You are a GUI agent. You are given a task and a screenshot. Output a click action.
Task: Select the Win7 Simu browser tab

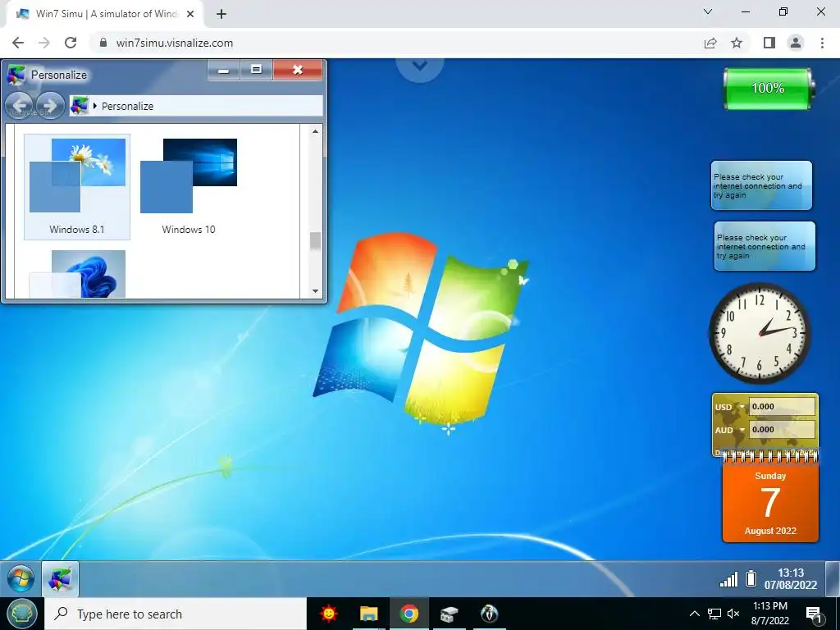(105, 15)
